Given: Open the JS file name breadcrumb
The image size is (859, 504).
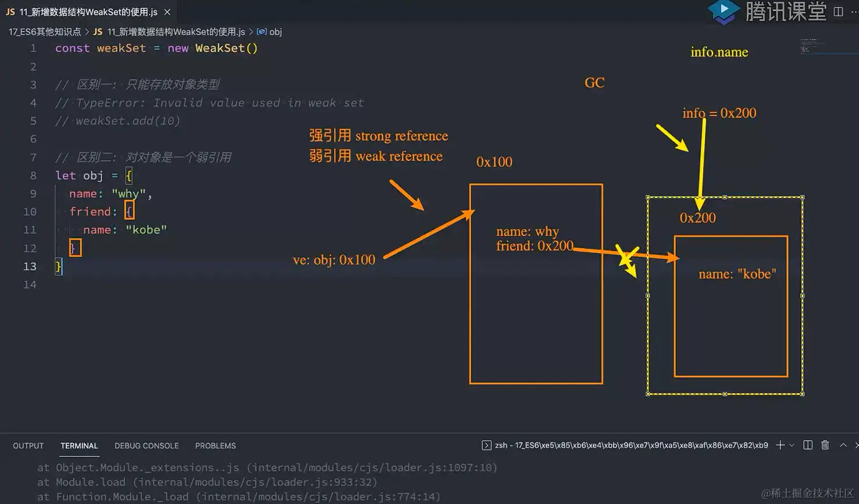Looking at the screenshot, I should (x=169, y=32).
